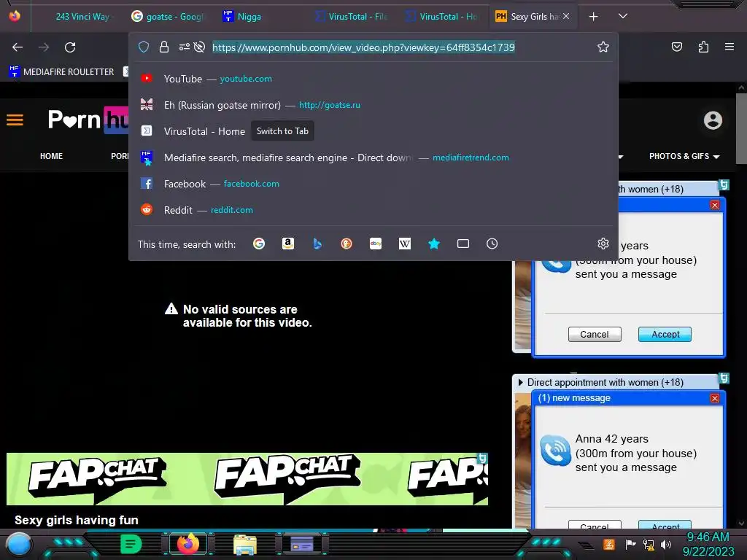Open the tracking protection shield panel
The width and height of the screenshot is (747, 560).
pyautogui.click(x=144, y=47)
